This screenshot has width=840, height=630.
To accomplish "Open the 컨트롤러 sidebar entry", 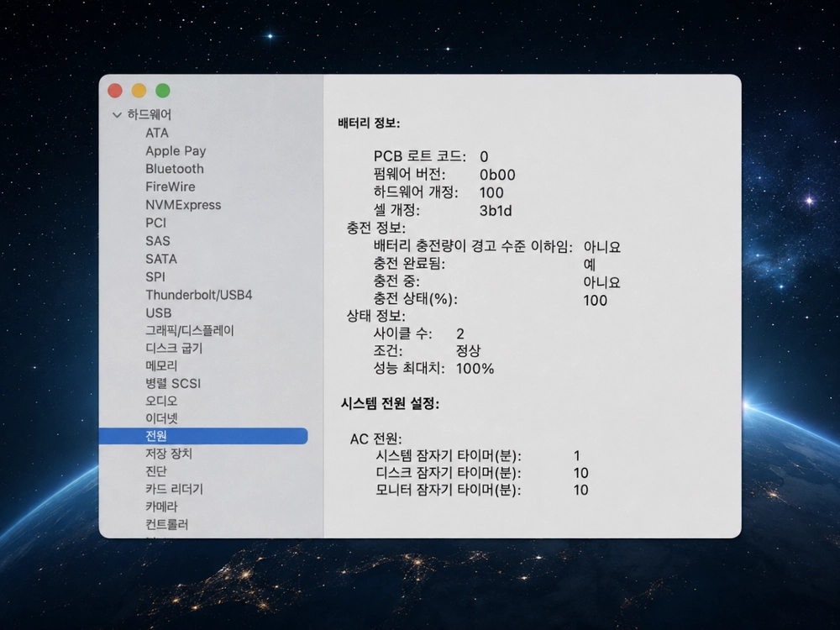I will [166, 524].
